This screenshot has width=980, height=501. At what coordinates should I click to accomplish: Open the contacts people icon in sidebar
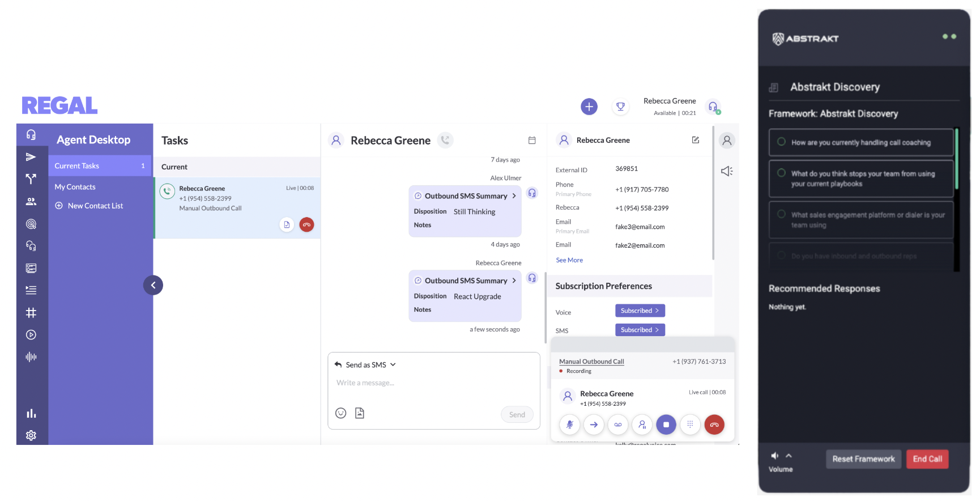31,201
